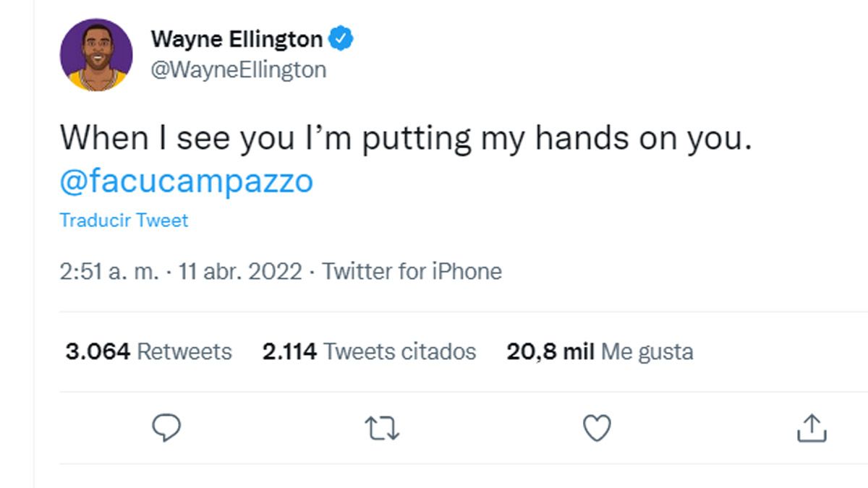The width and height of the screenshot is (868, 488).
Task: Like the tweet with the heart icon
Action: pos(597,428)
